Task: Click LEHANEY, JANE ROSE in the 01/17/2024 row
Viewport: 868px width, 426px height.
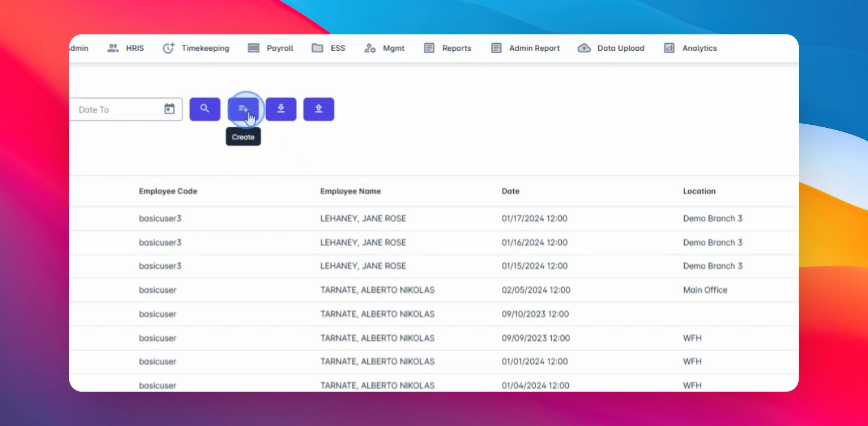Action: pos(363,218)
